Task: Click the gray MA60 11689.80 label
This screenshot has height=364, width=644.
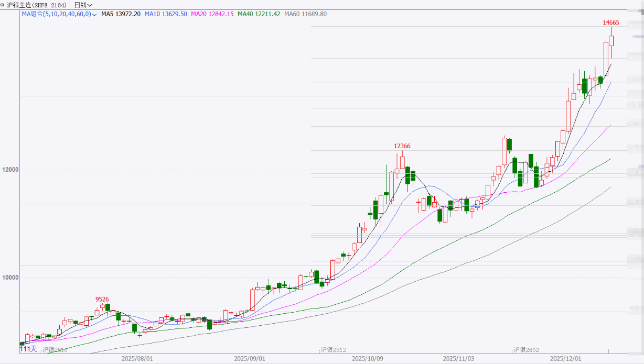Action: pyautogui.click(x=305, y=14)
